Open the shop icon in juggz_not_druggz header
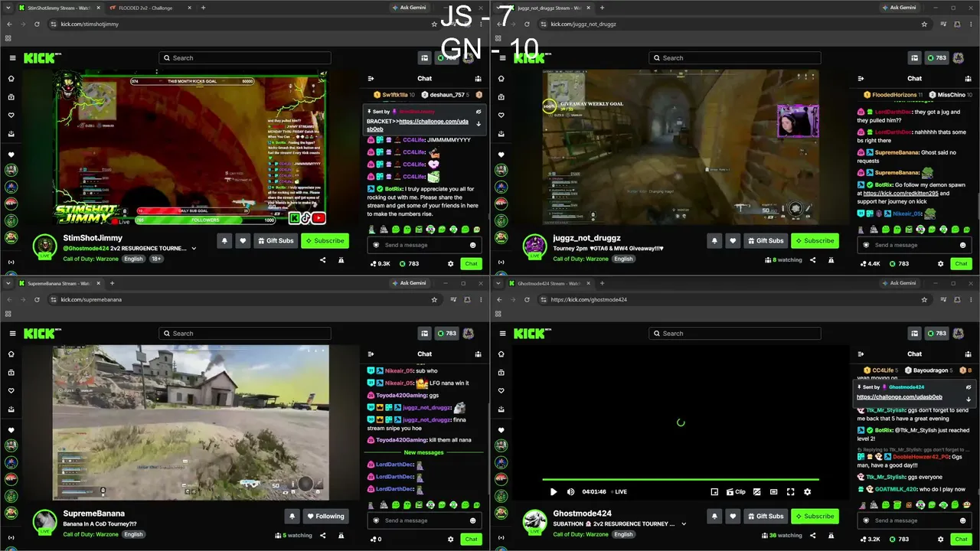 [914, 58]
